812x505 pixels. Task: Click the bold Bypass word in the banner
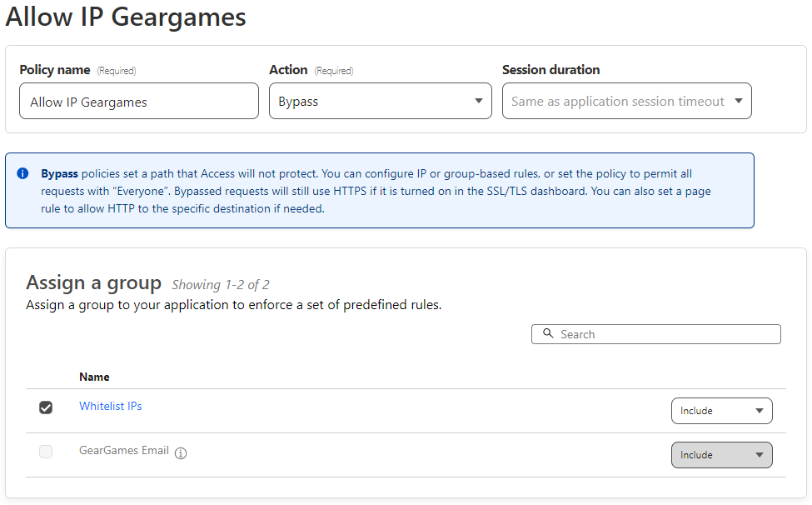click(x=59, y=174)
